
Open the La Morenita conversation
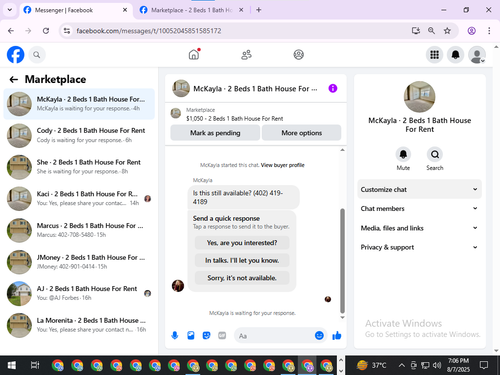click(x=79, y=325)
